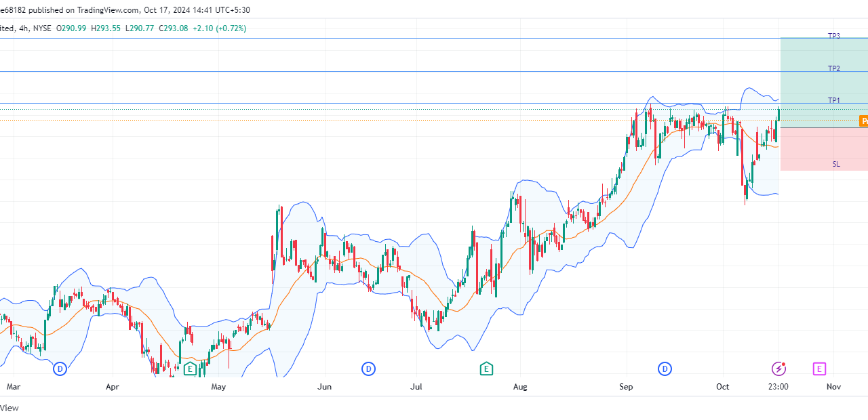Click the UTC+5:30 timezone text
The width and height of the screenshot is (868, 420).
233,10
